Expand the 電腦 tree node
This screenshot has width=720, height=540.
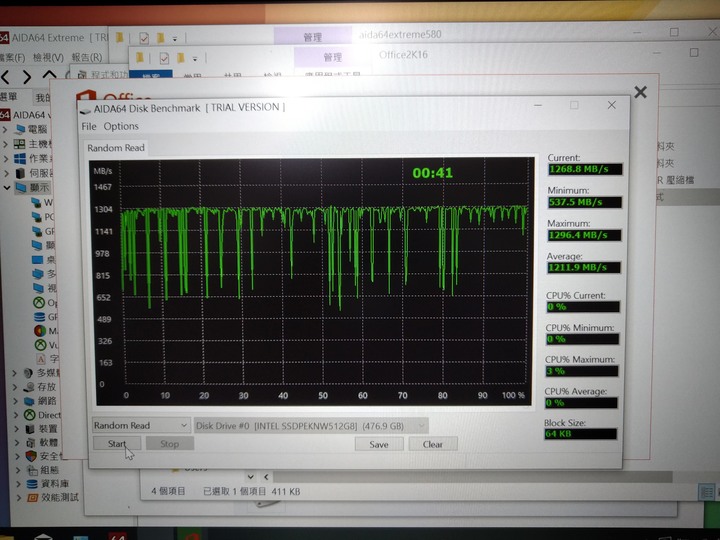click(x=5, y=130)
